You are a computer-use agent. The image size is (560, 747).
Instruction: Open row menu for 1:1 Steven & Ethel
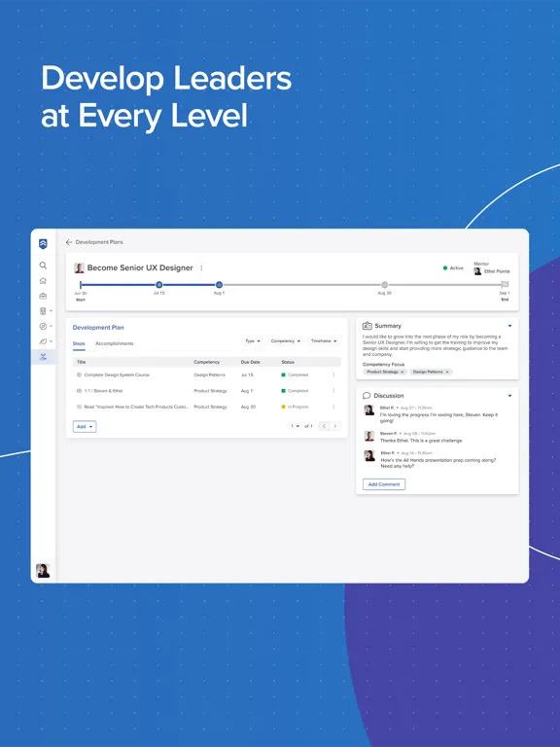click(333, 391)
